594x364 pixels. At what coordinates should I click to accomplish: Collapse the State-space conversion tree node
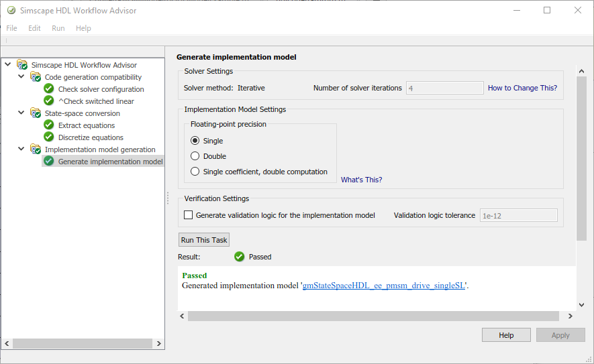pos(21,113)
